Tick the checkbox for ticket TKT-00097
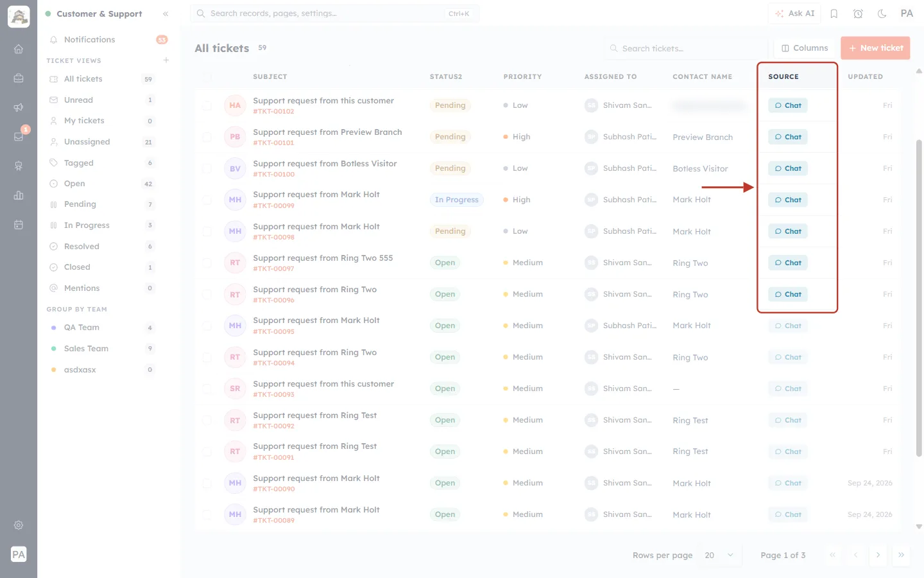The width and height of the screenshot is (924, 578). (207, 263)
